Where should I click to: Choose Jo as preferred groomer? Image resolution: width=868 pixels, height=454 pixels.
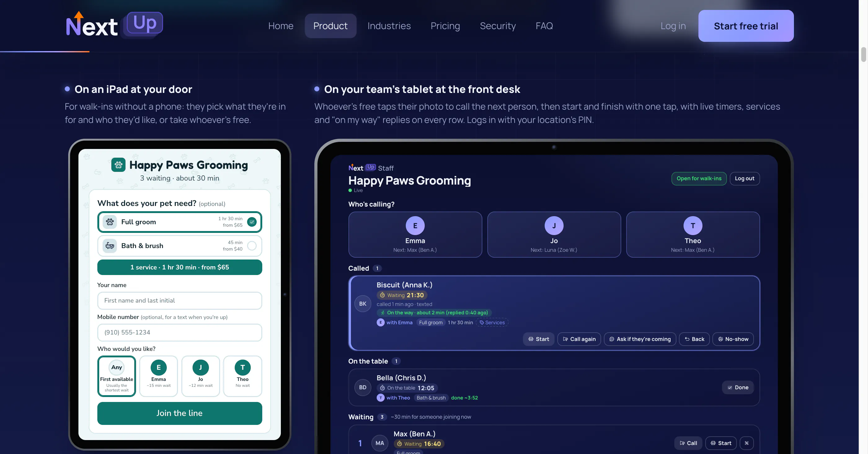(x=201, y=376)
